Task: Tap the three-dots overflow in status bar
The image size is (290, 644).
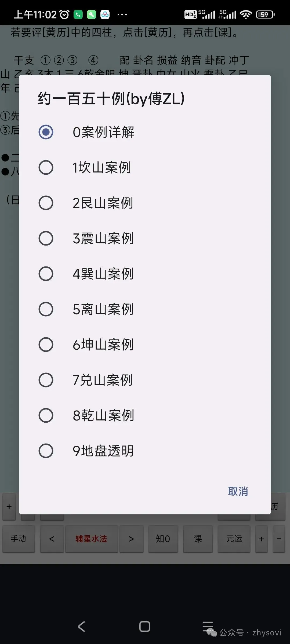Action: point(122,14)
